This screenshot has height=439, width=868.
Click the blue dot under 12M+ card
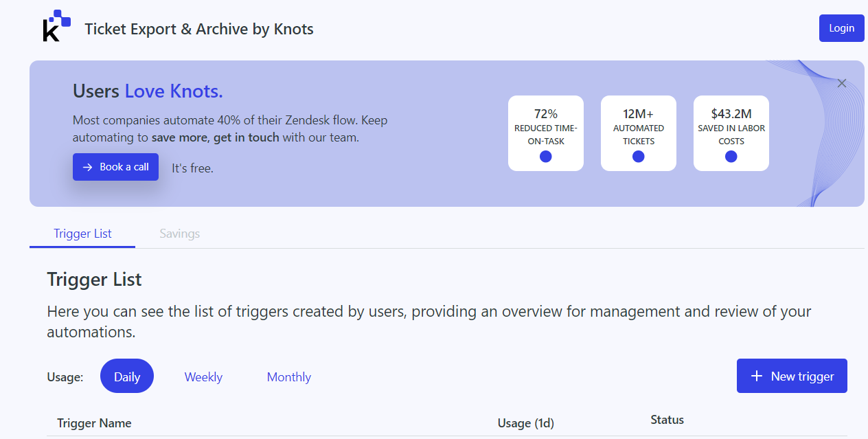[x=639, y=157]
